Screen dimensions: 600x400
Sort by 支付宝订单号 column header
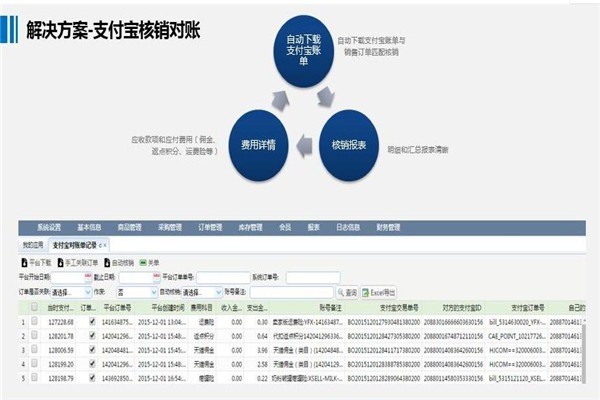(x=528, y=308)
